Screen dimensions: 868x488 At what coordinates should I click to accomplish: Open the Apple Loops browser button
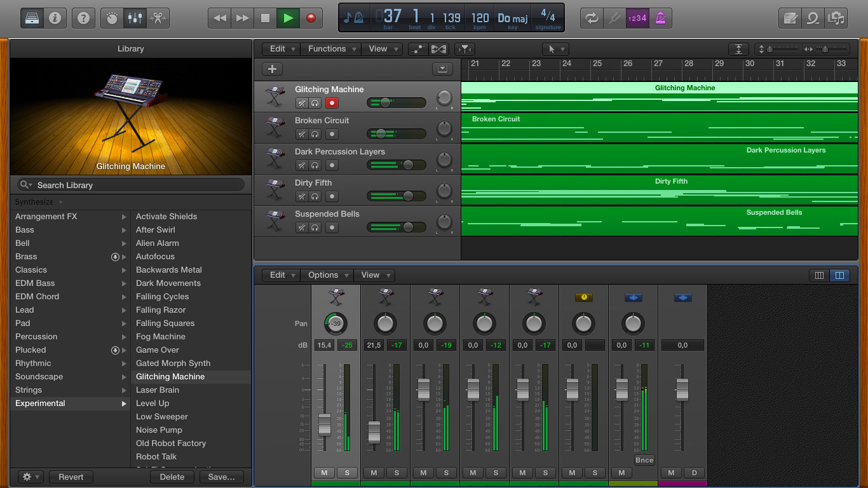pos(813,18)
